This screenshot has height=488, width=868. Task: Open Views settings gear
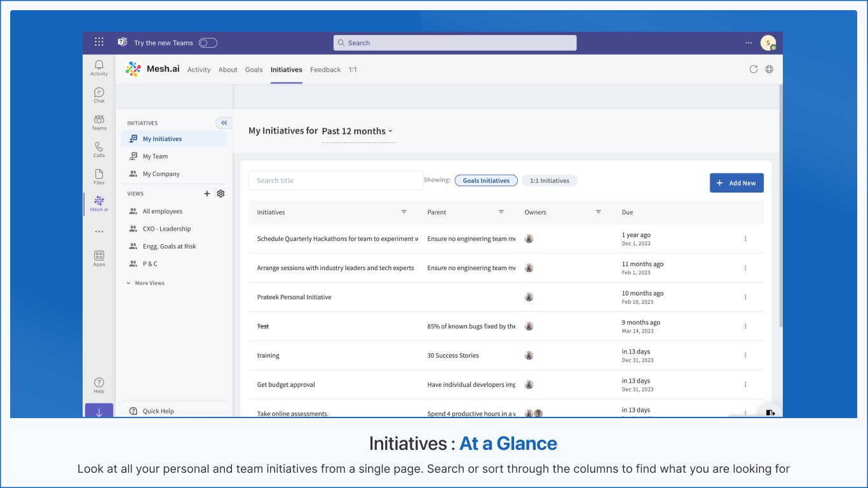click(221, 194)
